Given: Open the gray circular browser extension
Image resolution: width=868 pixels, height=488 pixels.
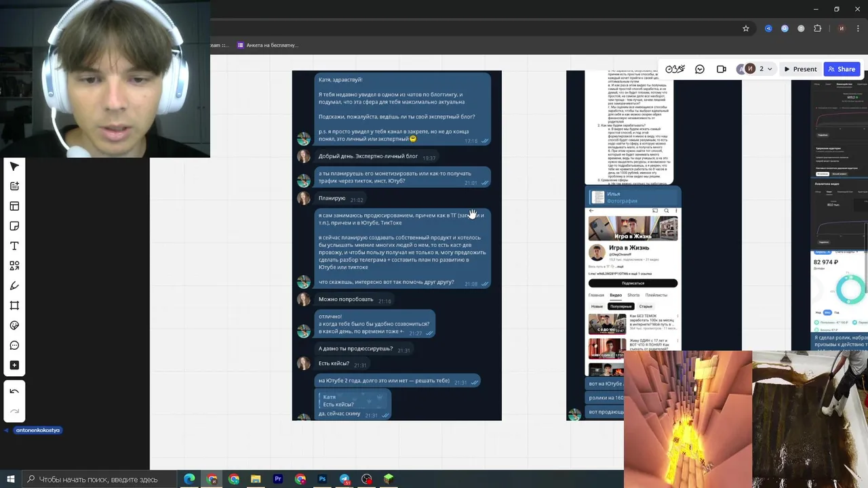Looking at the screenshot, I should point(801,28).
